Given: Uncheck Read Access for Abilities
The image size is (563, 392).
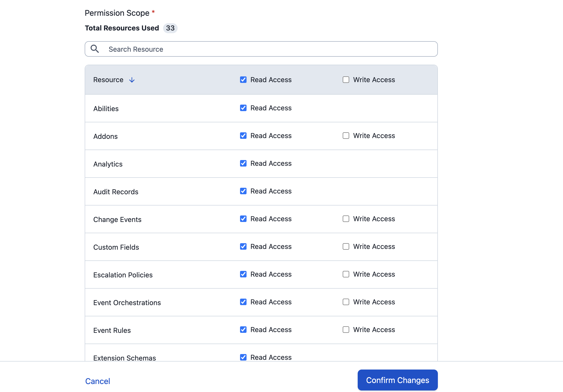Looking at the screenshot, I should coord(243,108).
